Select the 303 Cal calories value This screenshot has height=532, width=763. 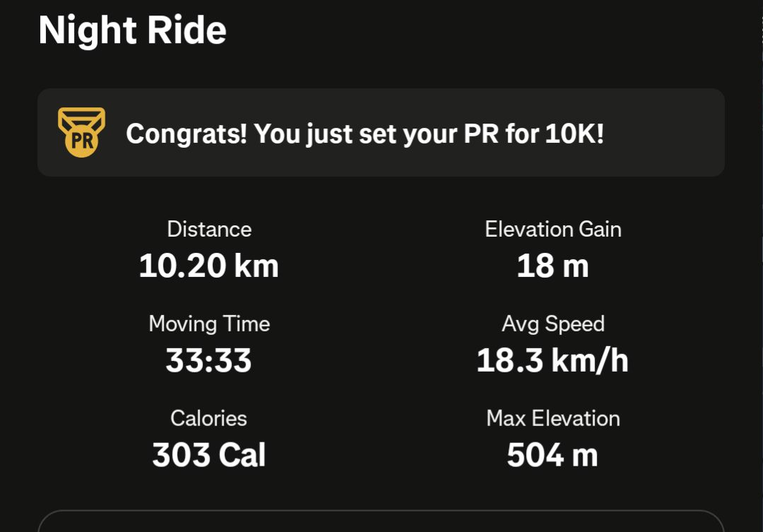[209, 455]
